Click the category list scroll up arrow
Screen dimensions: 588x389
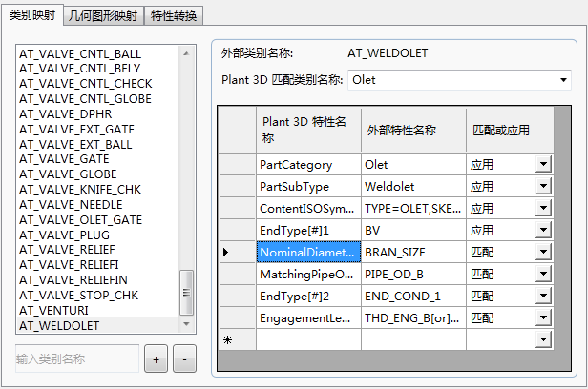coord(186,54)
